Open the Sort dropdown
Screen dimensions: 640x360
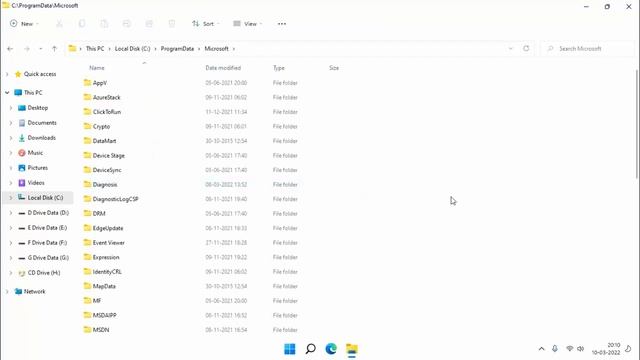206,24
